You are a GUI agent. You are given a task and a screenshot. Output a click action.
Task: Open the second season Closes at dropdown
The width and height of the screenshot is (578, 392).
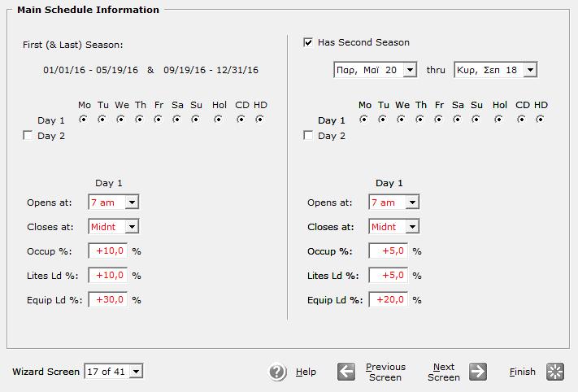pyautogui.click(x=394, y=226)
